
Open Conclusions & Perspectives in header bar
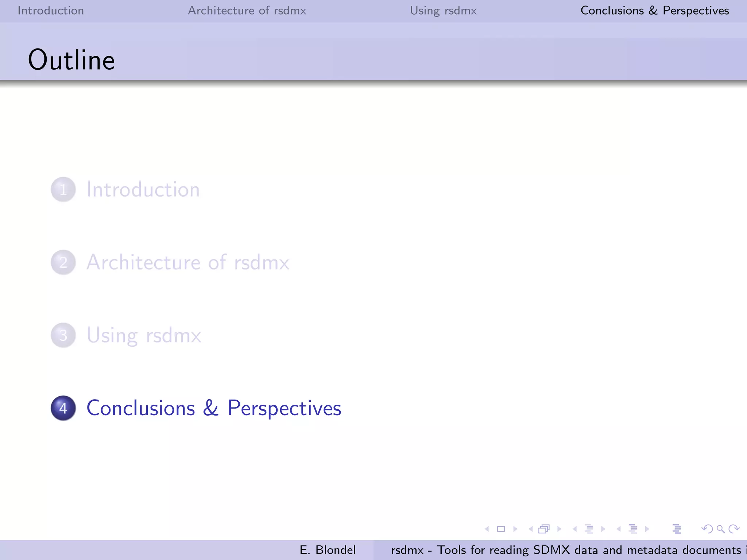pos(655,11)
